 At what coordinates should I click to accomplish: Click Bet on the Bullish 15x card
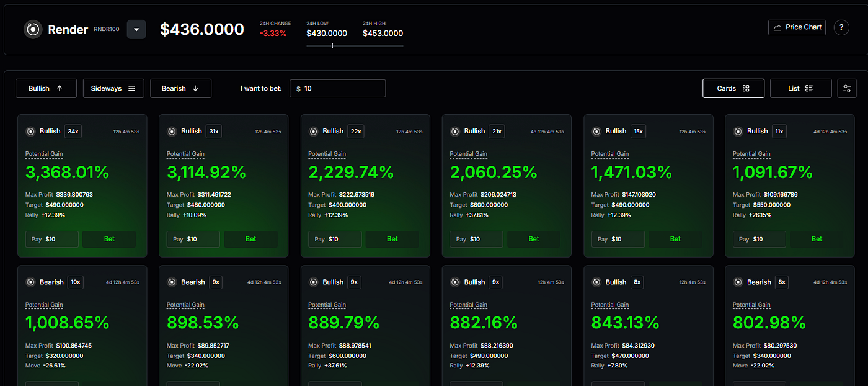pyautogui.click(x=675, y=239)
